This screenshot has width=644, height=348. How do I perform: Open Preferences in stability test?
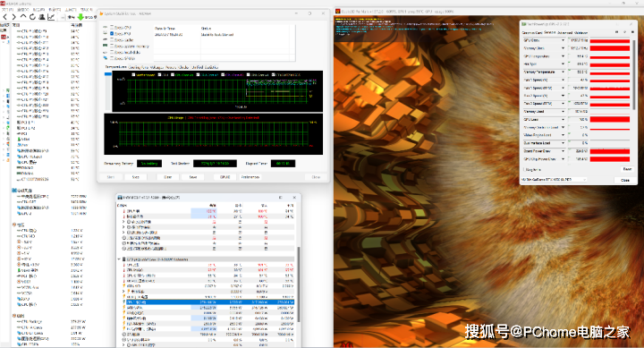tap(250, 177)
